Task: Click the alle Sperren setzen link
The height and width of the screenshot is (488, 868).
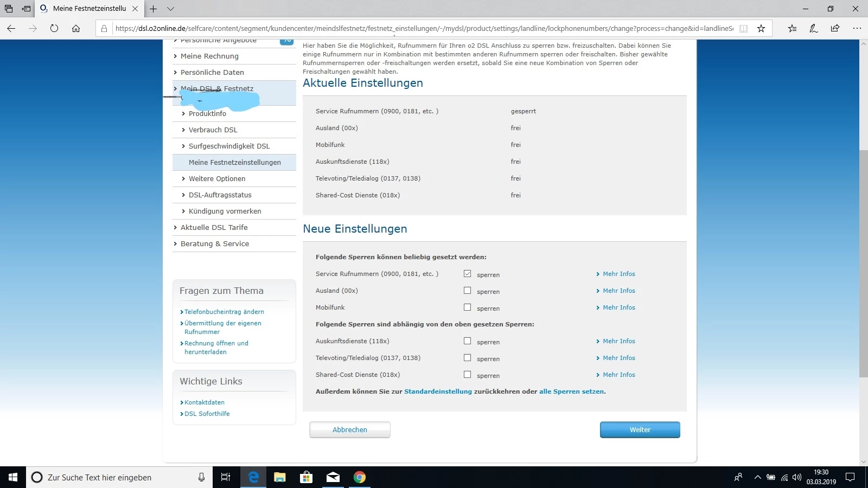Action: (x=571, y=391)
